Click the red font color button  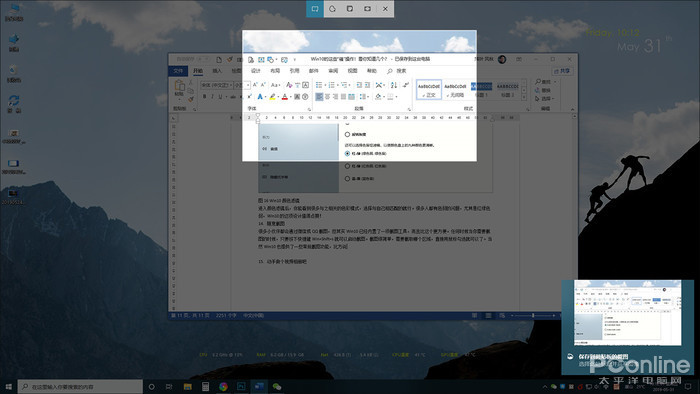(284, 97)
